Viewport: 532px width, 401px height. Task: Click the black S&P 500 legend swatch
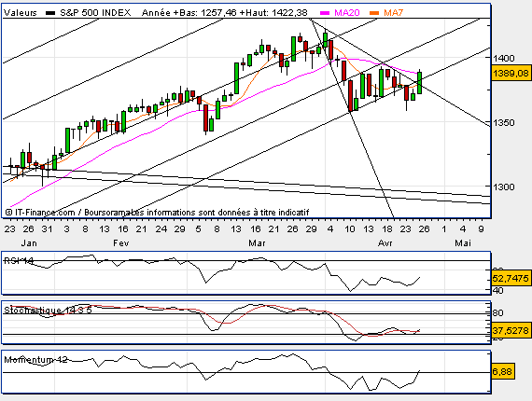pos(50,13)
